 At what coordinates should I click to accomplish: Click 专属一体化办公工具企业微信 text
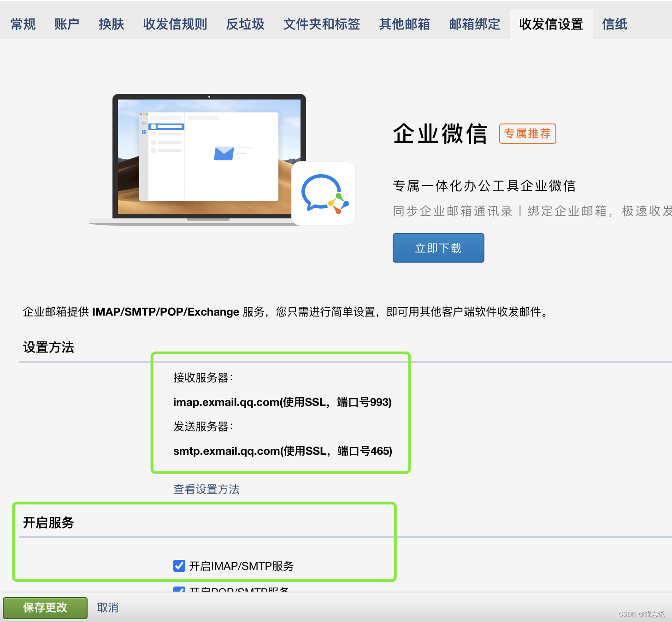[x=484, y=186]
